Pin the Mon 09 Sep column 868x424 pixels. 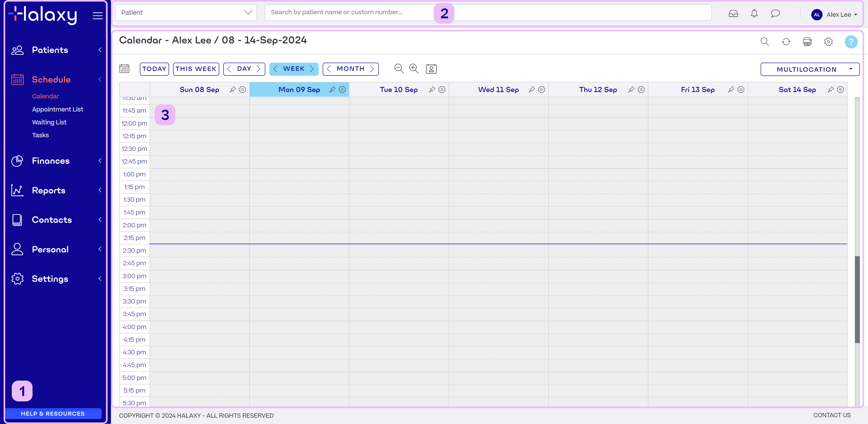[x=332, y=90]
